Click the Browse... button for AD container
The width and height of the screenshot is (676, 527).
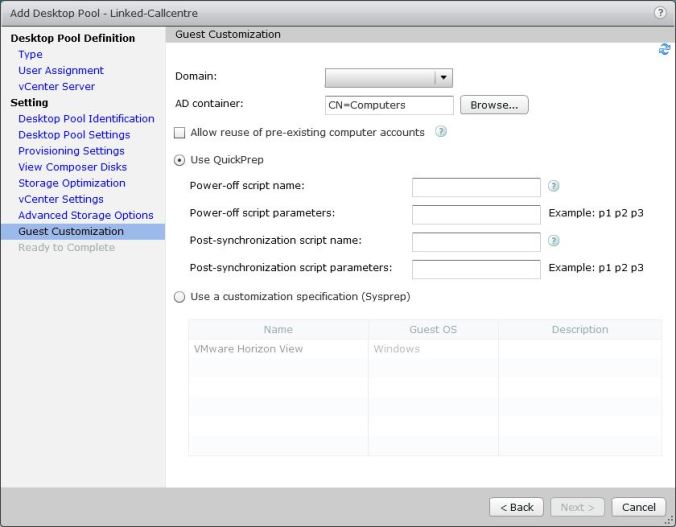pyautogui.click(x=494, y=105)
